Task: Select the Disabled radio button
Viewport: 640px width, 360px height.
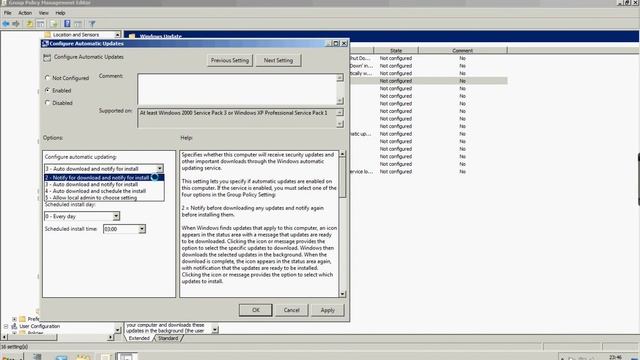Action: tap(47, 103)
